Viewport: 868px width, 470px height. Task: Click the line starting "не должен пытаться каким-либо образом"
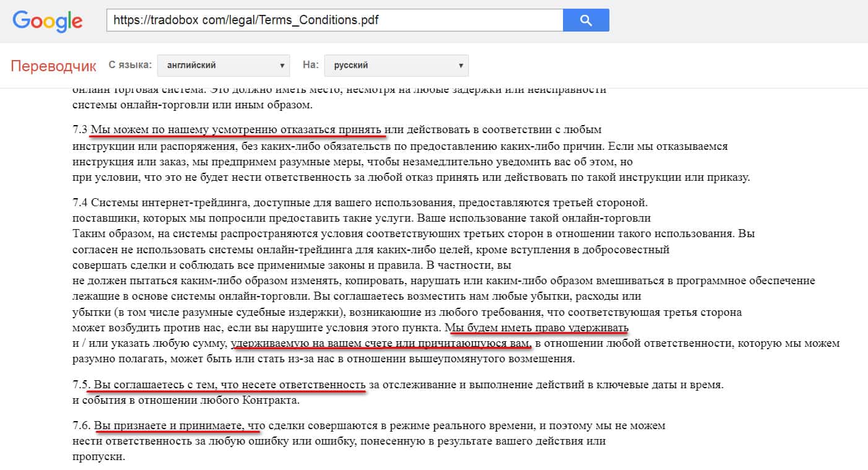point(444,281)
